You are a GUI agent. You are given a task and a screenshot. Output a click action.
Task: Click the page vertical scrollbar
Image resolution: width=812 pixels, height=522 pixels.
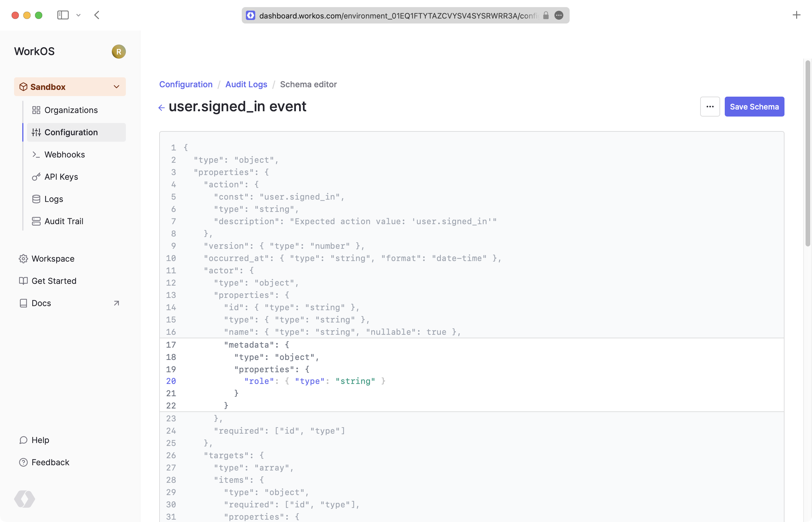click(808, 153)
